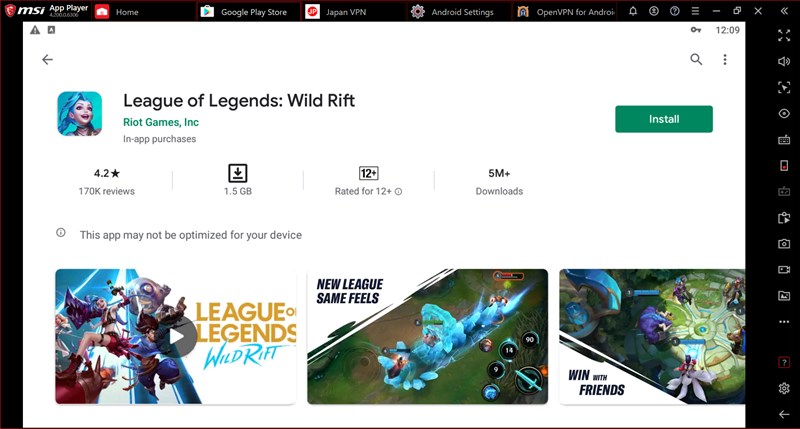The height and width of the screenshot is (429, 800).
Task: Open the account icon in title bar
Action: pyautogui.click(x=654, y=11)
